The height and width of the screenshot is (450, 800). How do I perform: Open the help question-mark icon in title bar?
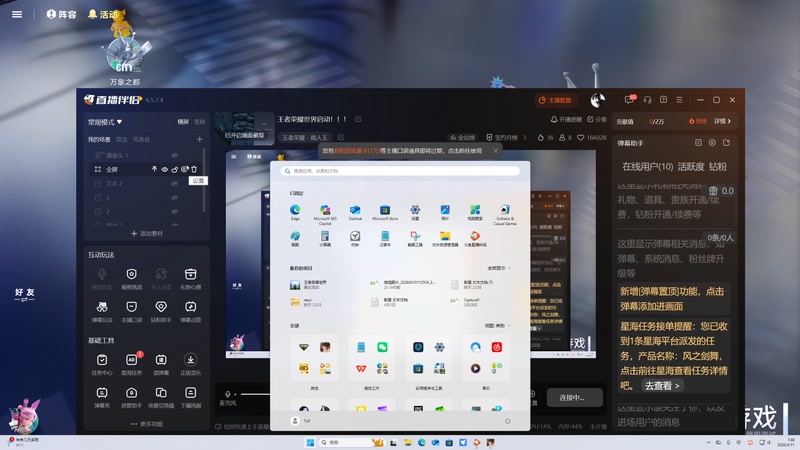[x=663, y=100]
